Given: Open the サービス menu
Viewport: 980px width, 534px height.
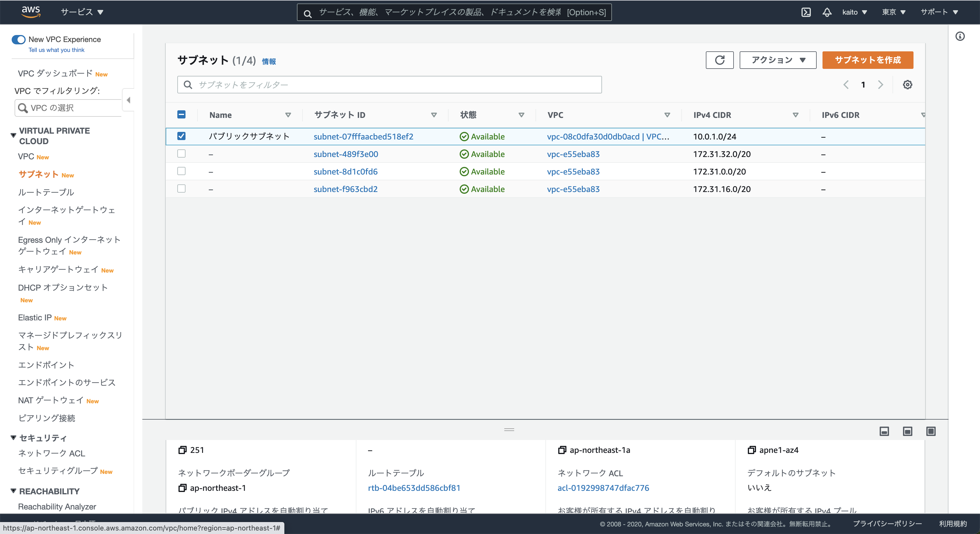Looking at the screenshot, I should pos(82,12).
